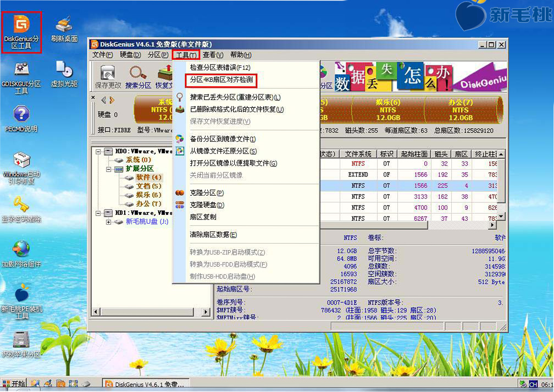The height and width of the screenshot is (392, 554).
Task: Click CH language indicator in tray
Action: [x=533, y=384]
